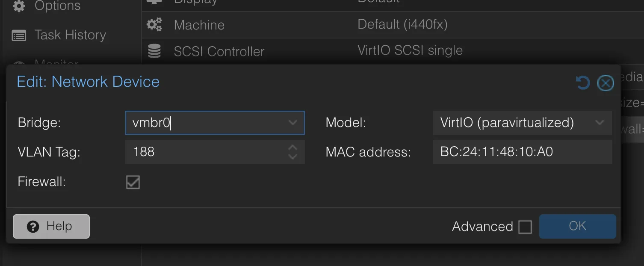
Task: Click the Options gear icon
Action: (19, 6)
